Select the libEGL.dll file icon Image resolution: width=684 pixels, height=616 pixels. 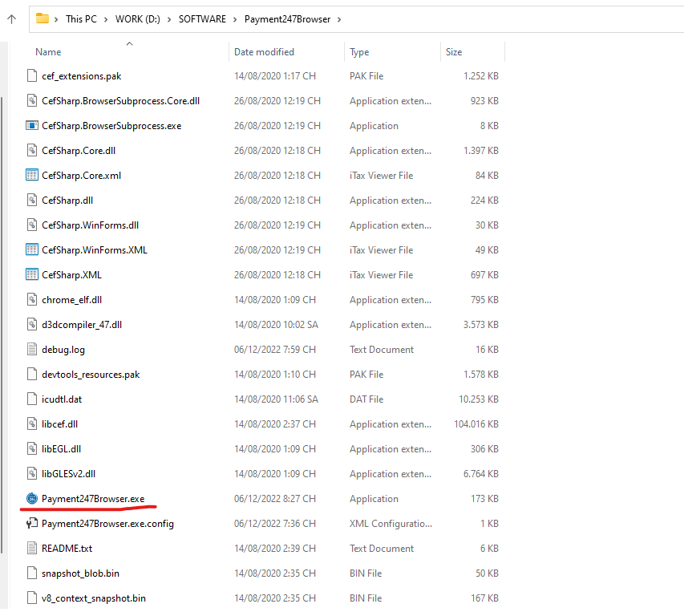[x=32, y=448]
